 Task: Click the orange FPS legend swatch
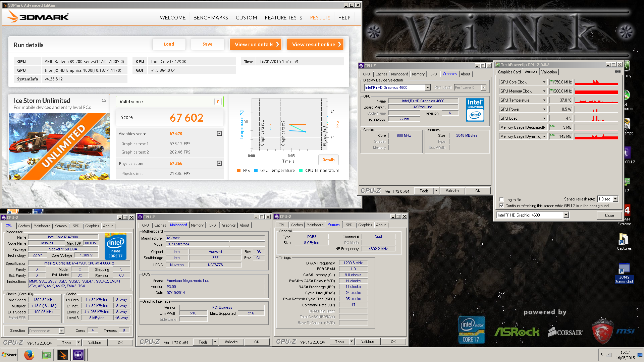point(239,171)
